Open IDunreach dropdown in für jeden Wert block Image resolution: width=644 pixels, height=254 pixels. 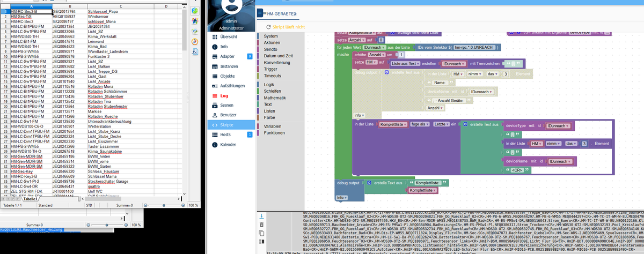[x=374, y=48]
